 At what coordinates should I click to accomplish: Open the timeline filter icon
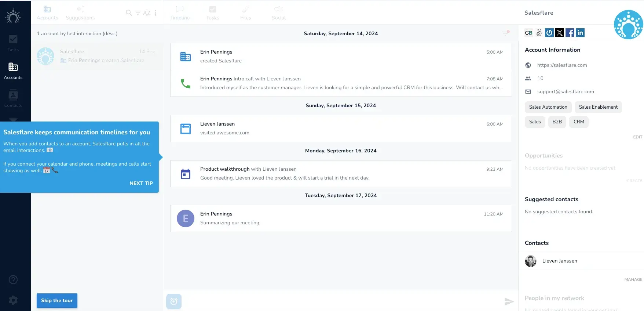point(506,33)
